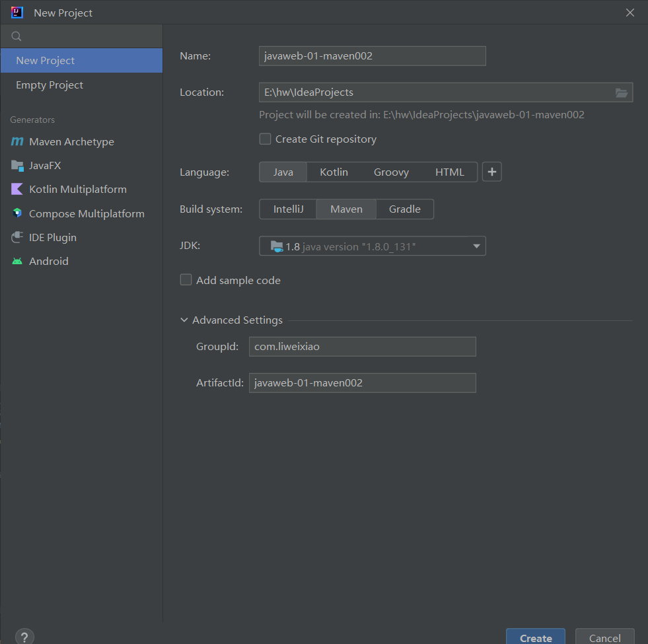Open the JDK version dropdown
The width and height of the screenshot is (648, 644).
click(476, 246)
